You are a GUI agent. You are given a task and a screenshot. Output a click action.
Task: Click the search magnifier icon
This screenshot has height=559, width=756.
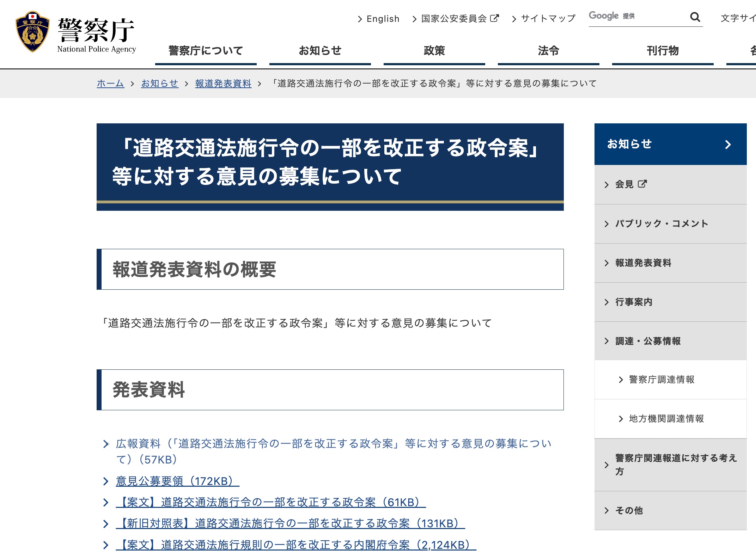(x=695, y=17)
